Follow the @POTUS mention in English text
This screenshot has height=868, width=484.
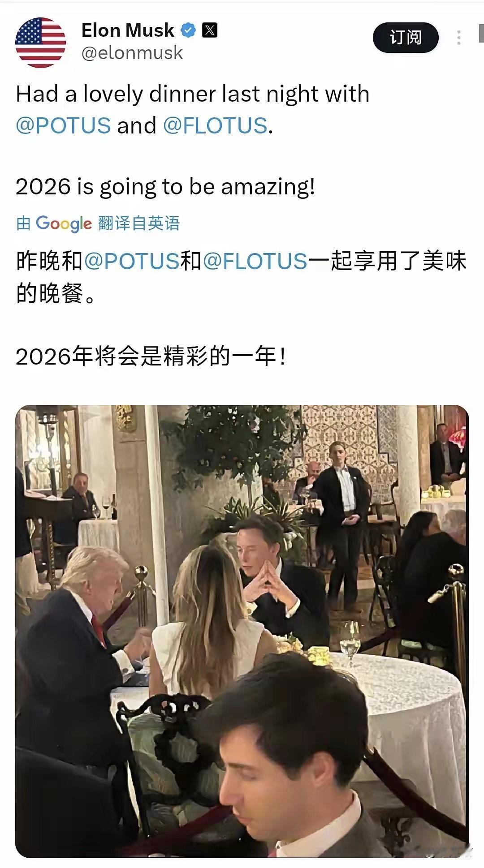point(63,125)
